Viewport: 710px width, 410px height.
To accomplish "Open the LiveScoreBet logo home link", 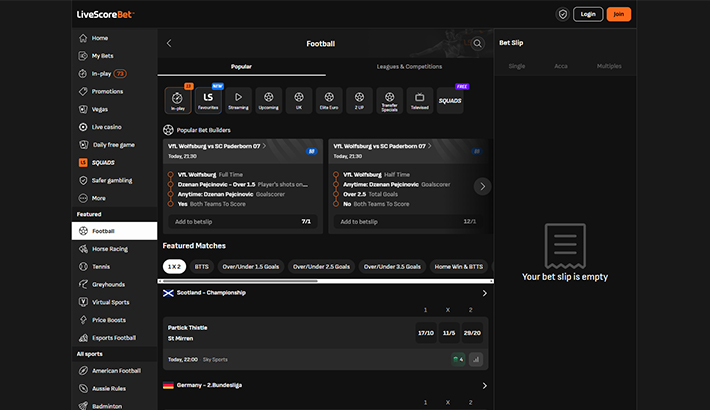I will pyautogui.click(x=106, y=14).
